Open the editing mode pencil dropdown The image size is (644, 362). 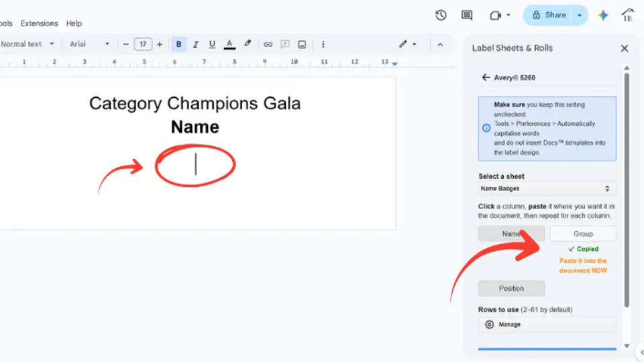tap(407, 44)
